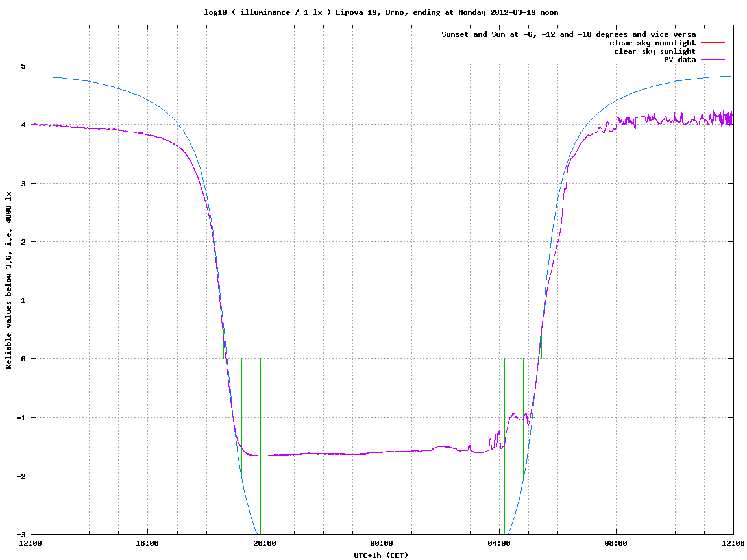Click the x-axis tick label 16:00

click(148, 543)
